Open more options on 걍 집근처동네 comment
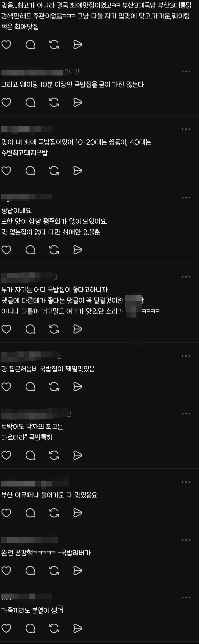This screenshot has width=199, height=644. pyautogui.click(x=186, y=356)
